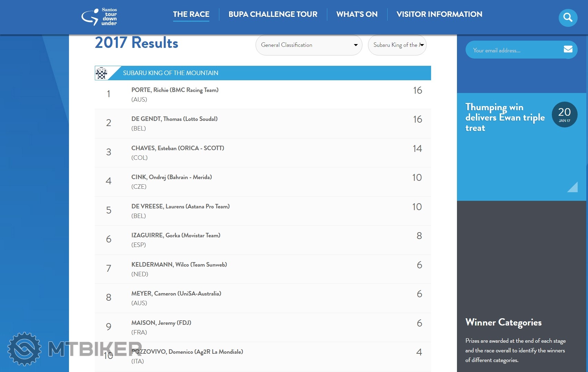Click the MEYER, Cameron rider entry
The image size is (588, 372).
176,293
